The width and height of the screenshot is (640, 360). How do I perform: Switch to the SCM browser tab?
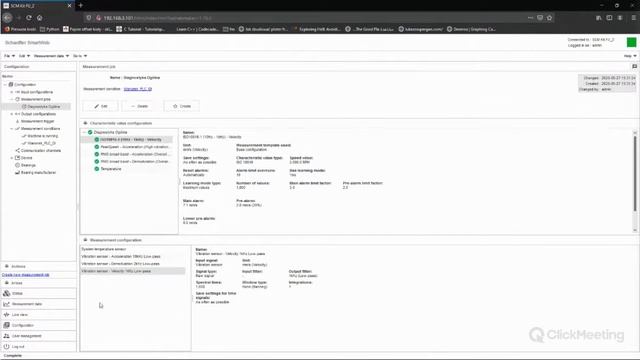tap(38, 6)
